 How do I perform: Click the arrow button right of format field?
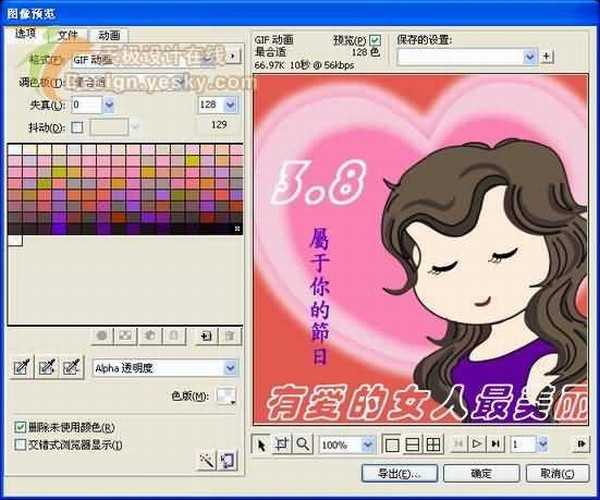click(x=233, y=56)
